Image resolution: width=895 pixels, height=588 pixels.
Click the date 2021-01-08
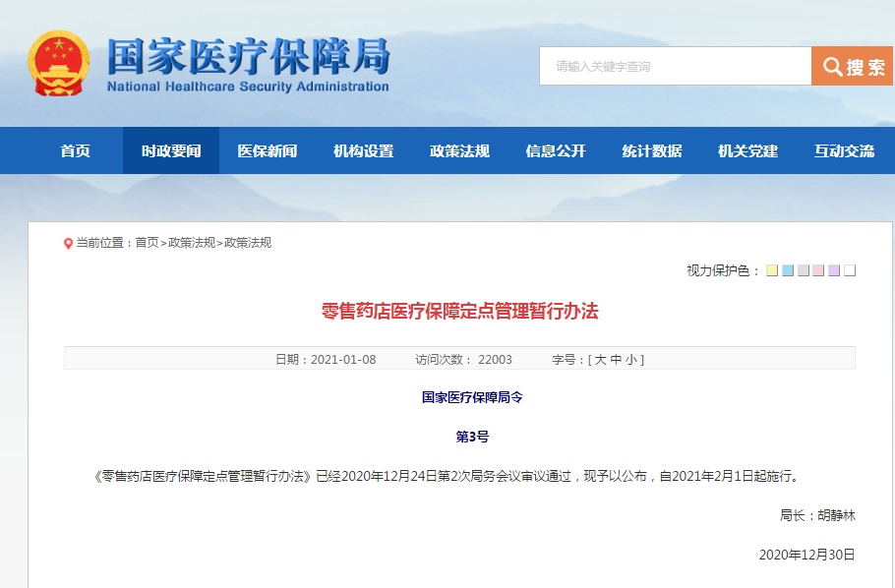click(343, 360)
